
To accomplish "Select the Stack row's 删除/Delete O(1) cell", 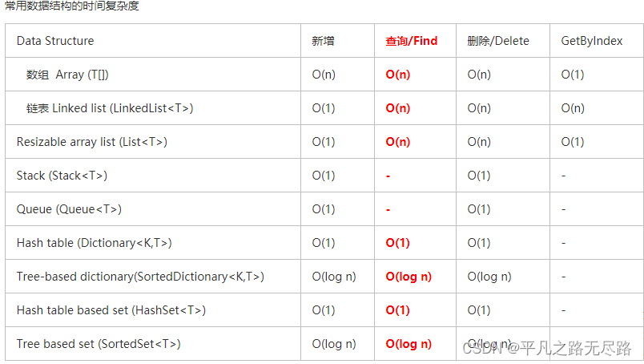I will 478,176.
